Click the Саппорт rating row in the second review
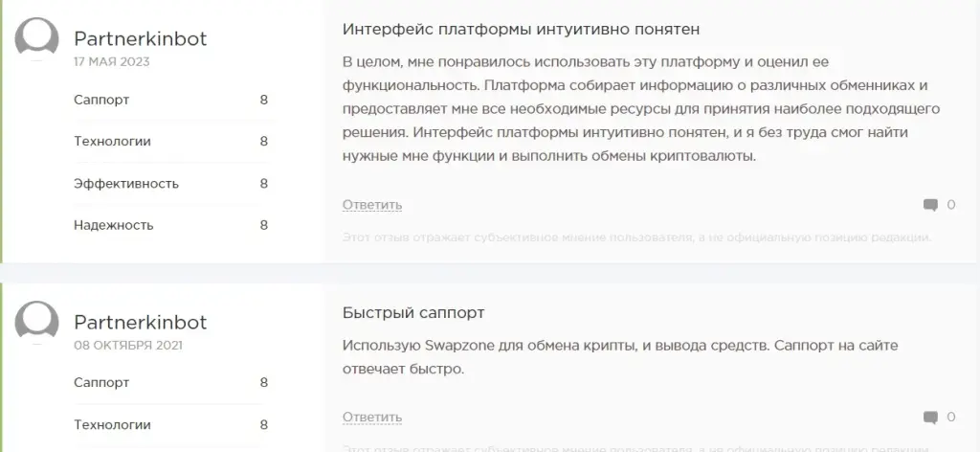980x452 pixels. [x=170, y=383]
